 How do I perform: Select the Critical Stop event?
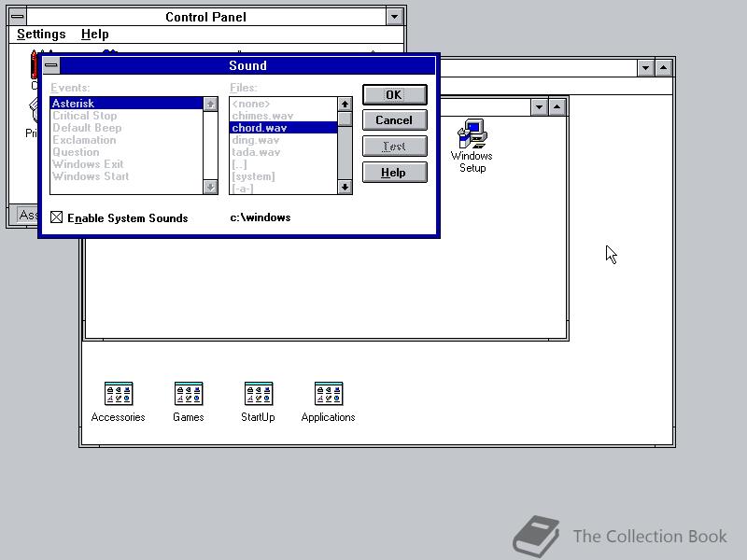click(85, 115)
